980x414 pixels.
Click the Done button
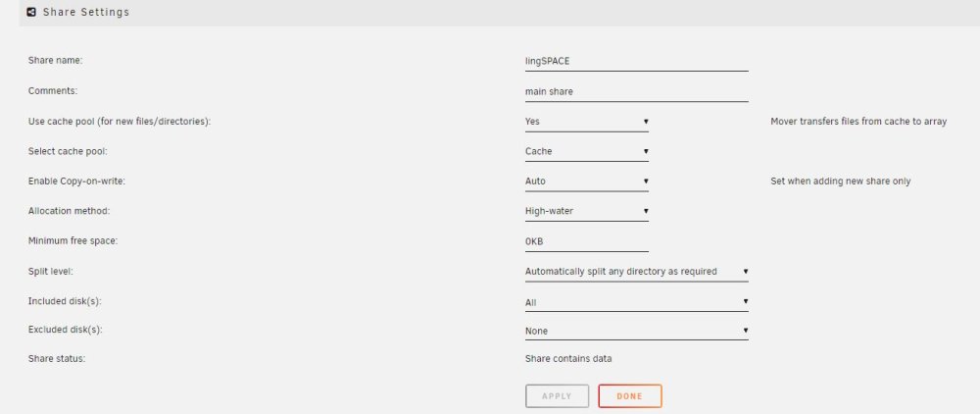[x=629, y=396]
